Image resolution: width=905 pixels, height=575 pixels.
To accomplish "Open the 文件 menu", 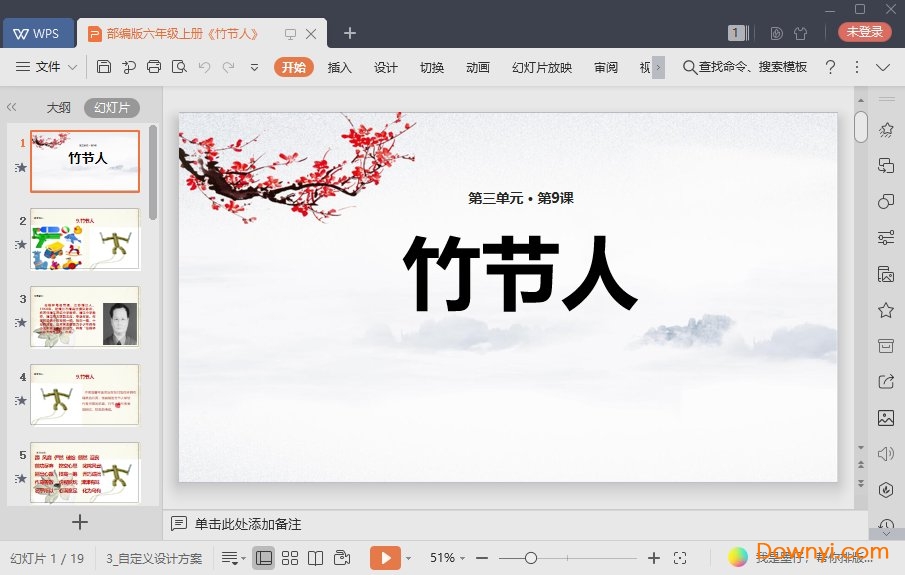I will point(47,67).
